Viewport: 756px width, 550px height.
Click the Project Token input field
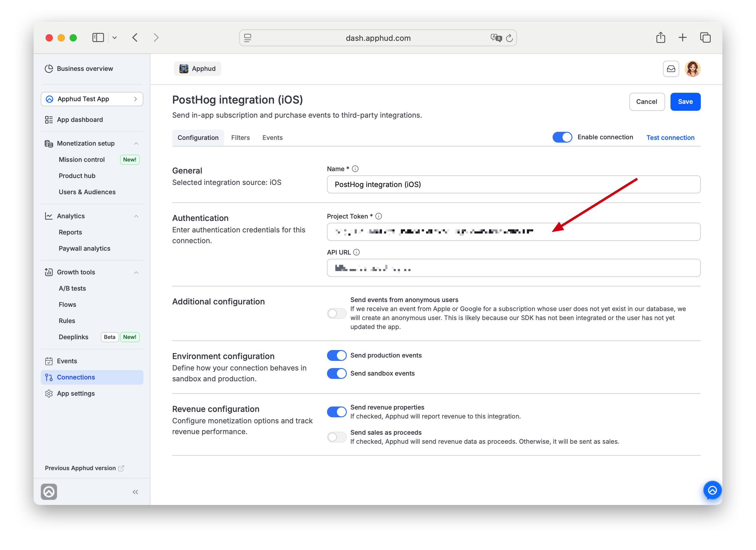coord(514,232)
